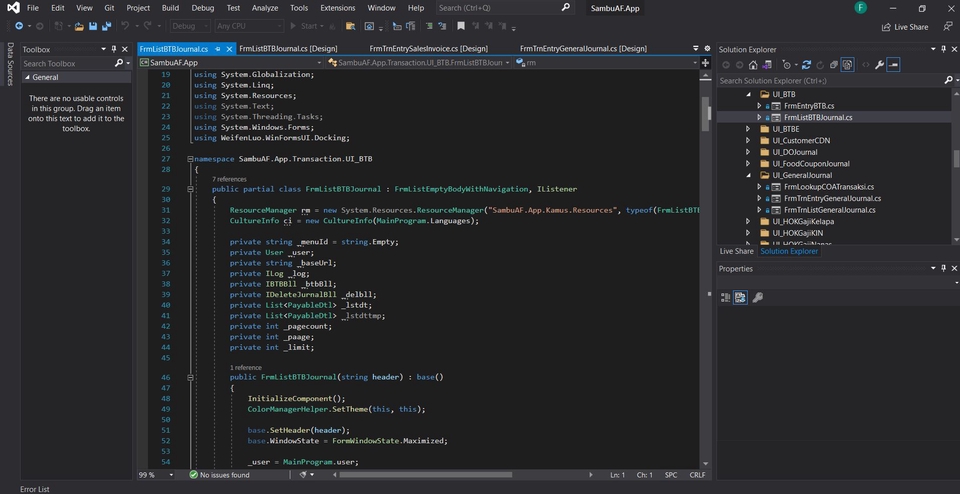Open the Extensions menu
960x494 pixels.
coord(337,8)
